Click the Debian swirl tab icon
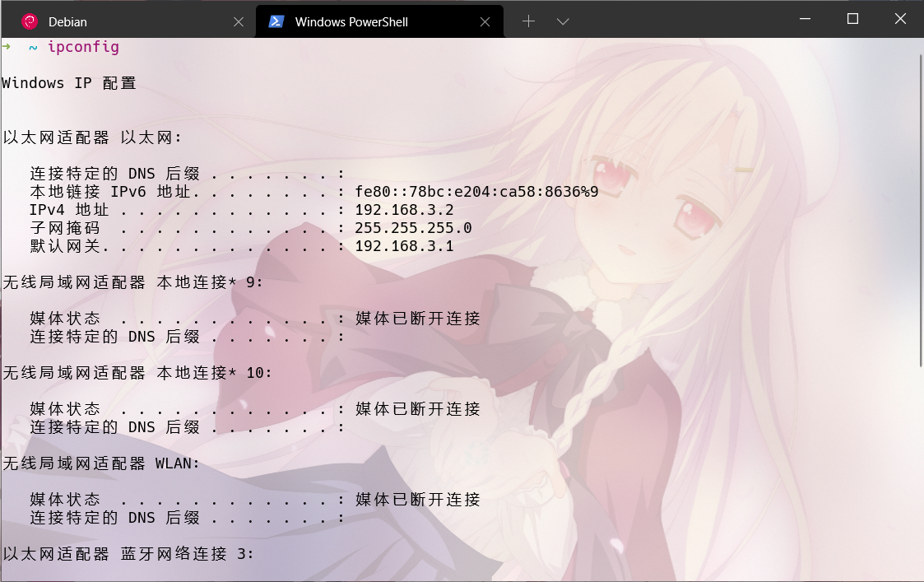Image resolution: width=924 pixels, height=582 pixels. tap(30, 22)
